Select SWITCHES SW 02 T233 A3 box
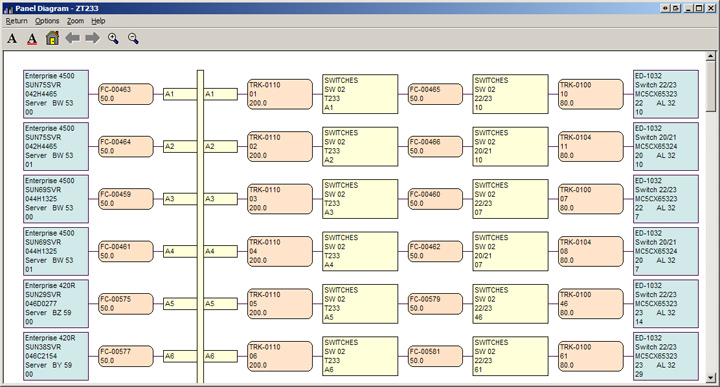The width and height of the screenshot is (720, 387). (x=360, y=199)
